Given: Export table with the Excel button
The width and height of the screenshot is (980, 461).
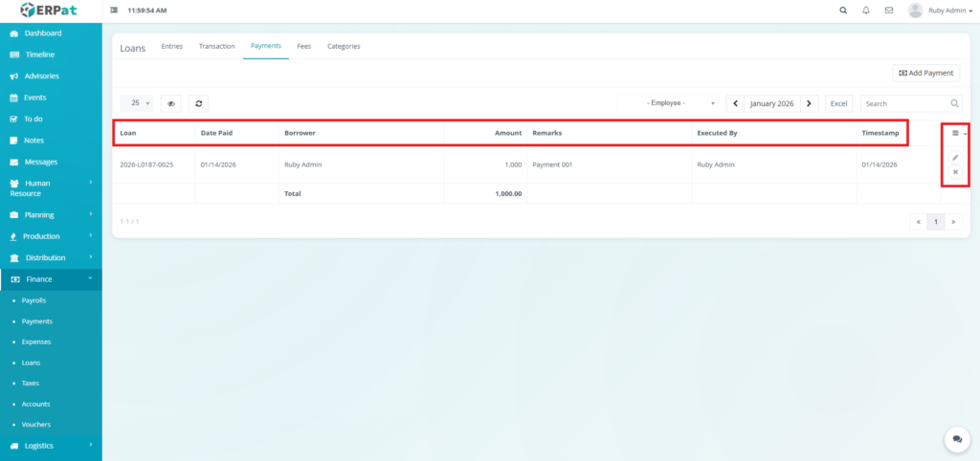Looking at the screenshot, I should click(x=838, y=103).
